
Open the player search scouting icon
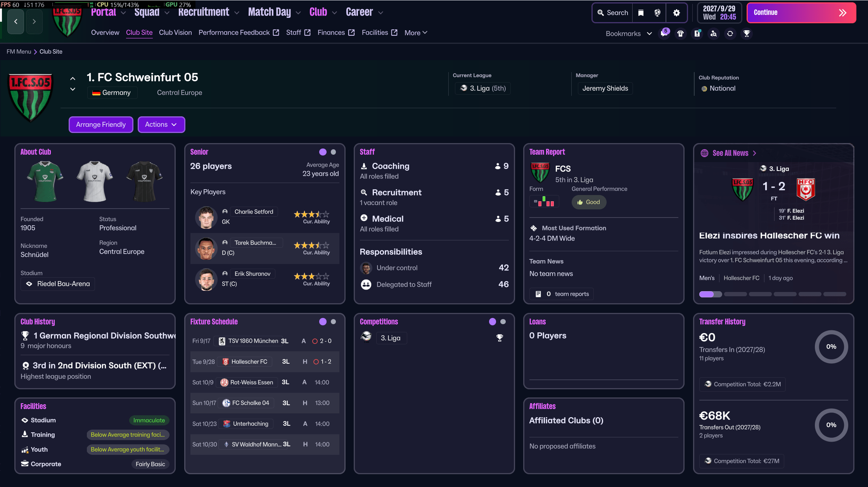point(714,34)
